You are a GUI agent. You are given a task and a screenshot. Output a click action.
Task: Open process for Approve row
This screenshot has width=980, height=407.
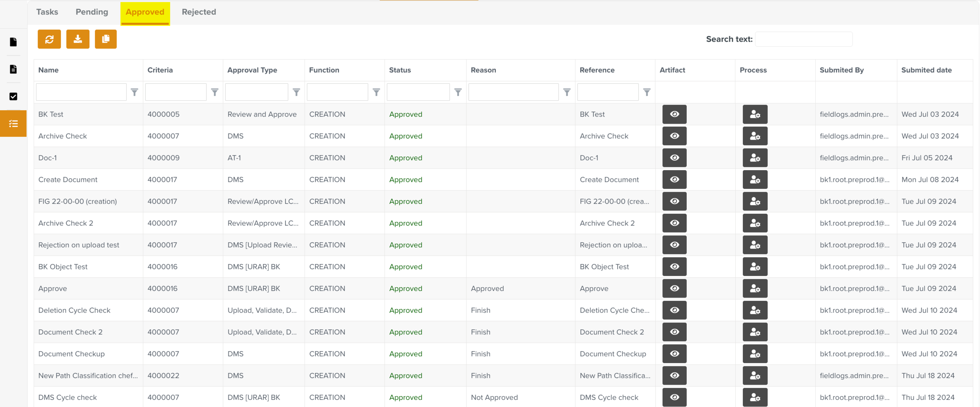[755, 288]
